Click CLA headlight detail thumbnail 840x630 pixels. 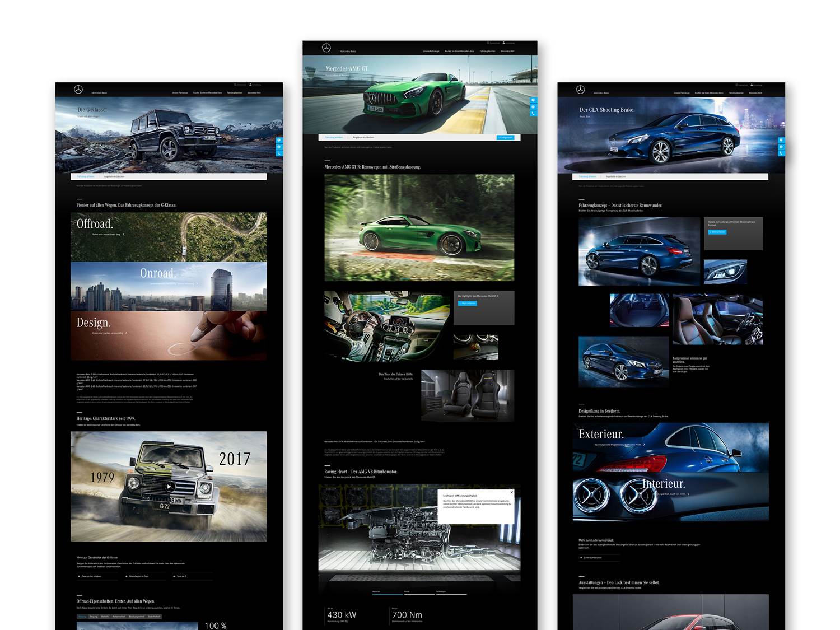(x=725, y=272)
